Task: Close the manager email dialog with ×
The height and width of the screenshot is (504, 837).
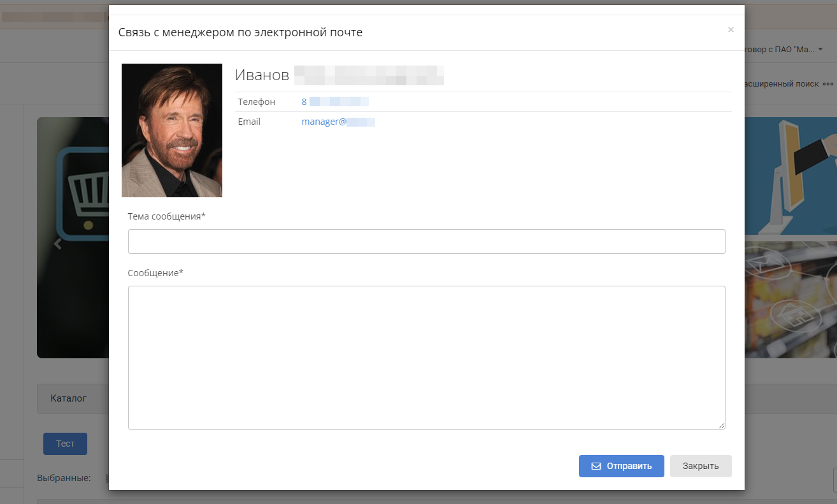Action: [731, 29]
